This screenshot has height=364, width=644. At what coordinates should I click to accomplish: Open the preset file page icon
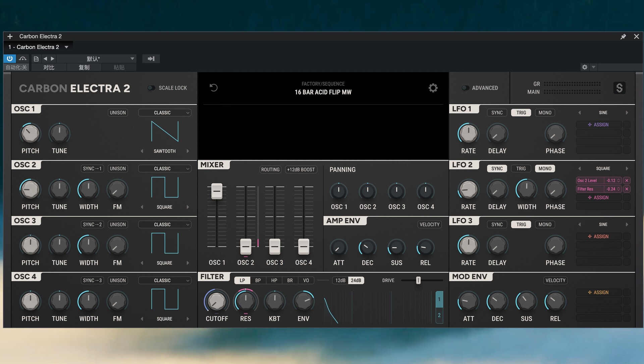36,59
